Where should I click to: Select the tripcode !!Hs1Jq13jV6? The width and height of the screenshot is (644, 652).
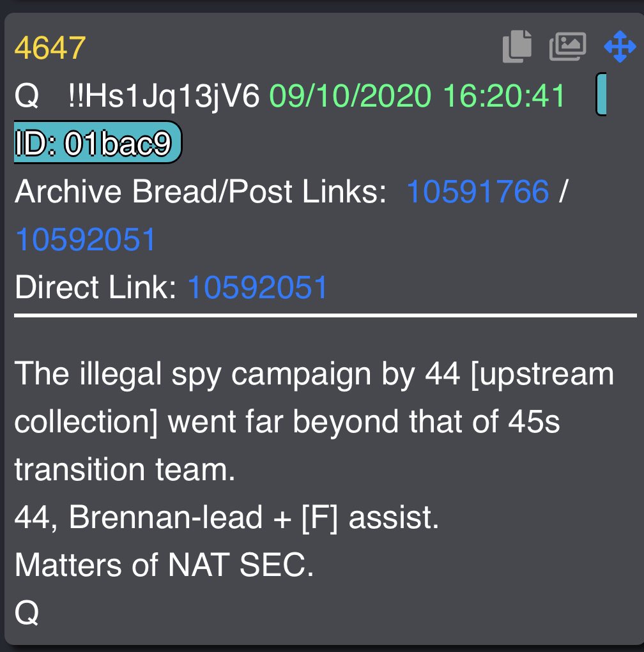point(164,96)
